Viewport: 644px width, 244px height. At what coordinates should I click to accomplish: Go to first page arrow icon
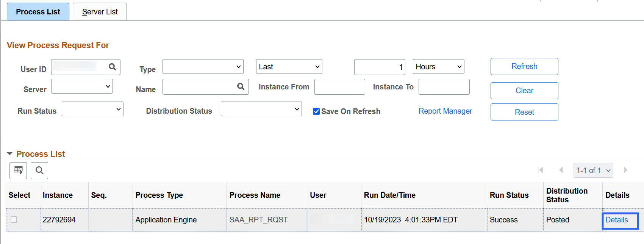point(541,170)
